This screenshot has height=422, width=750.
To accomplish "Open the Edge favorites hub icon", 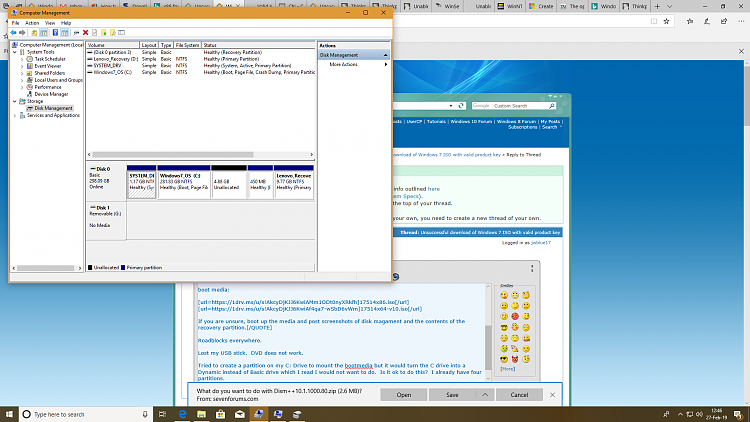I will point(690,21).
